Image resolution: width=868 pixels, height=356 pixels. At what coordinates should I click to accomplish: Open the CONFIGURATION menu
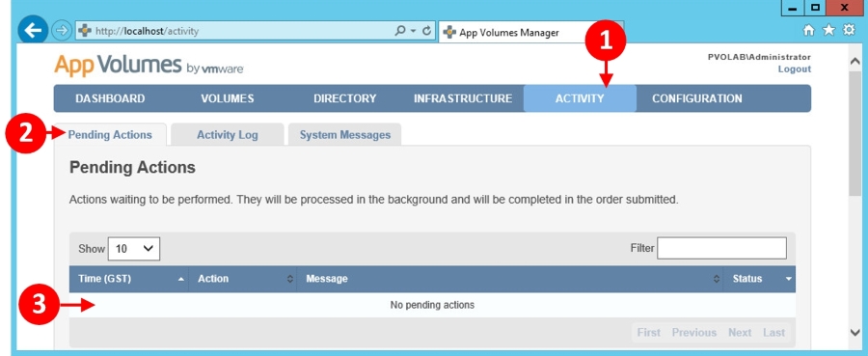(697, 98)
